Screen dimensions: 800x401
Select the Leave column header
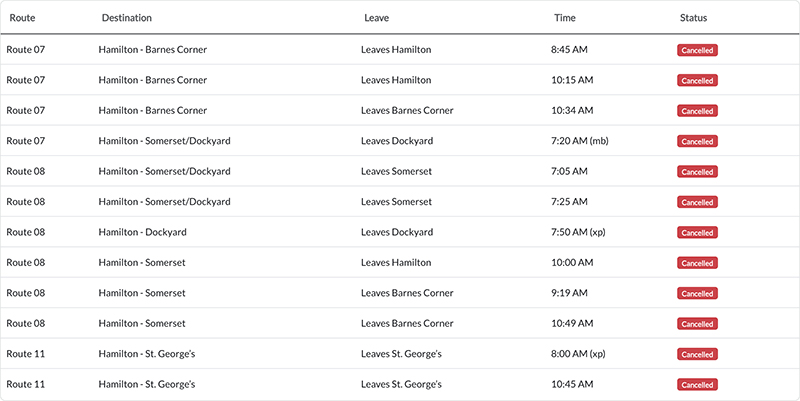(x=377, y=18)
